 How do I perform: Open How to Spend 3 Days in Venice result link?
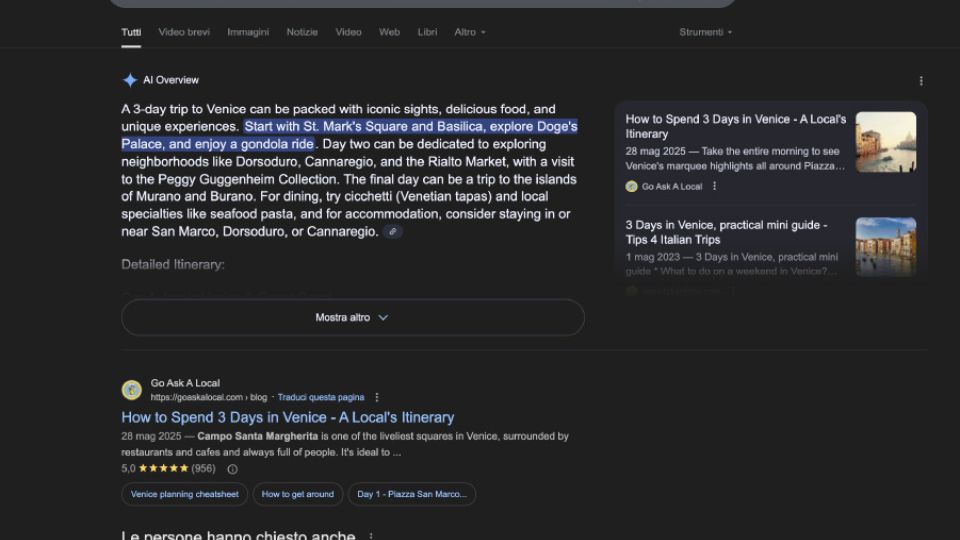pyautogui.click(x=287, y=417)
